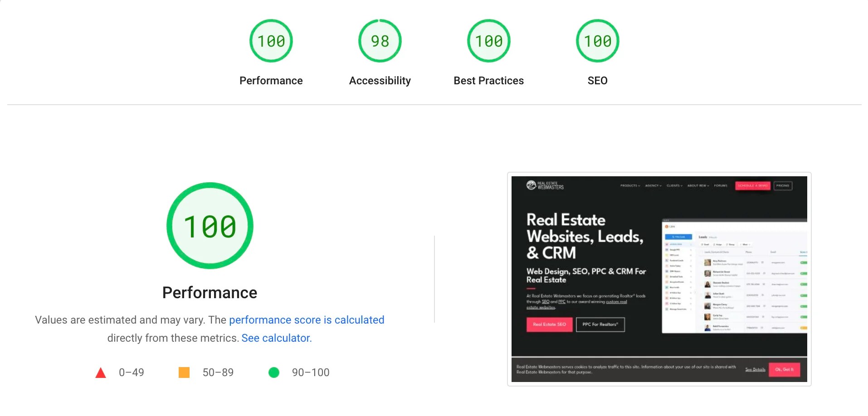
Task: Click the green circle icon for 90–100 range
Action: tap(274, 372)
